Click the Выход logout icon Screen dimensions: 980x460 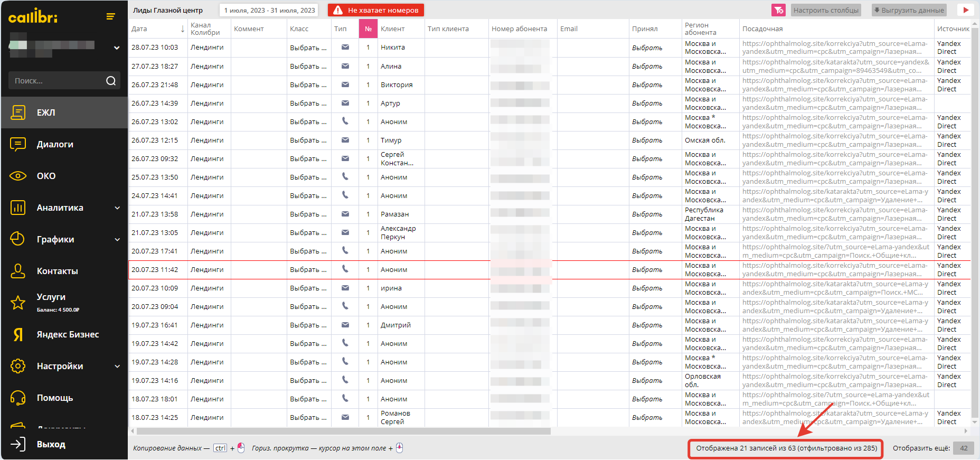click(18, 444)
